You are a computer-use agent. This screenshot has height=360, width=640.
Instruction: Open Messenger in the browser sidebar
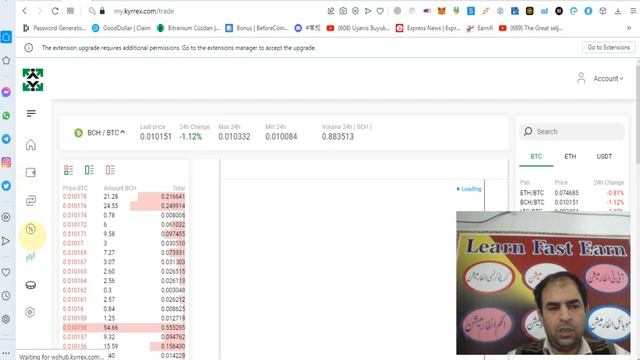6,92
